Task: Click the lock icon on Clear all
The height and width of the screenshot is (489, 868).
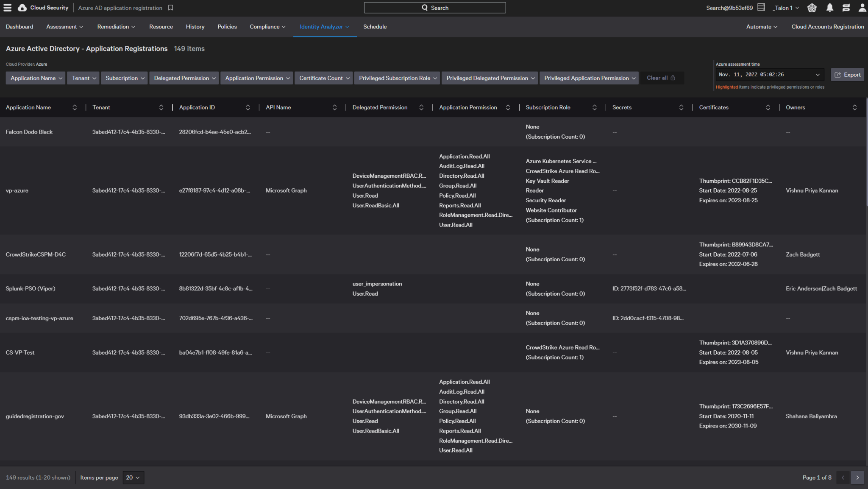Action: click(x=673, y=78)
